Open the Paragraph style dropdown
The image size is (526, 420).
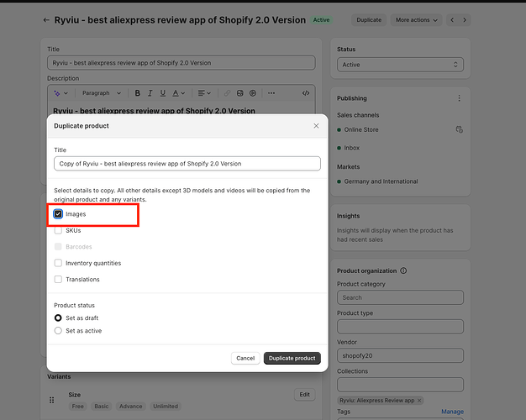[x=102, y=93]
